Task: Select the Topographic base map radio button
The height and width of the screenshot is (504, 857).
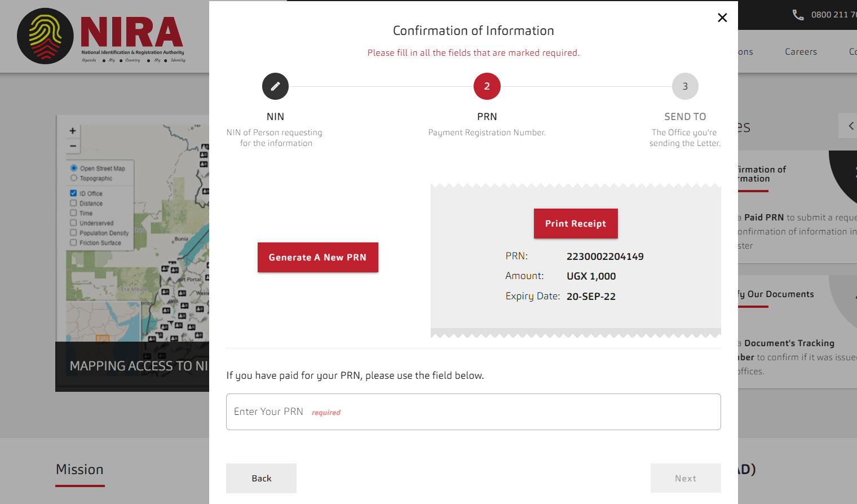Action: click(x=74, y=178)
